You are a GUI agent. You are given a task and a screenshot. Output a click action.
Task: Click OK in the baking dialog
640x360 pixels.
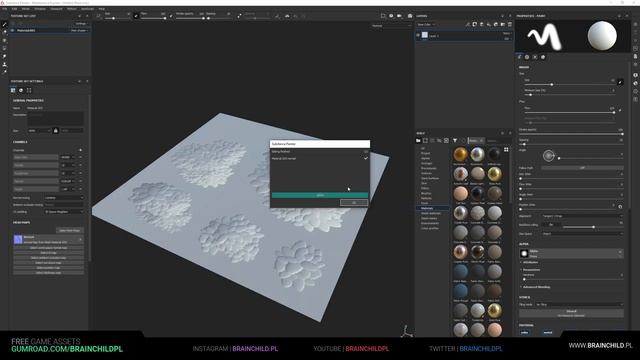pos(354,202)
